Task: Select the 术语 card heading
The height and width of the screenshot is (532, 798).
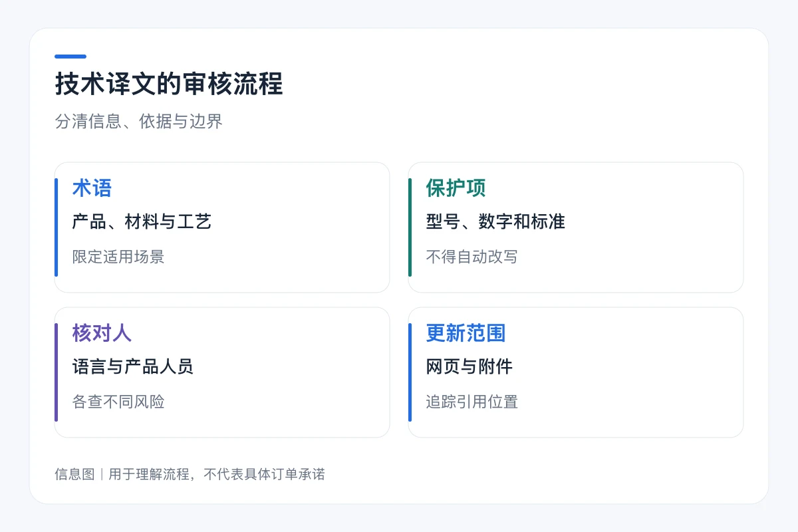Action: click(x=92, y=188)
